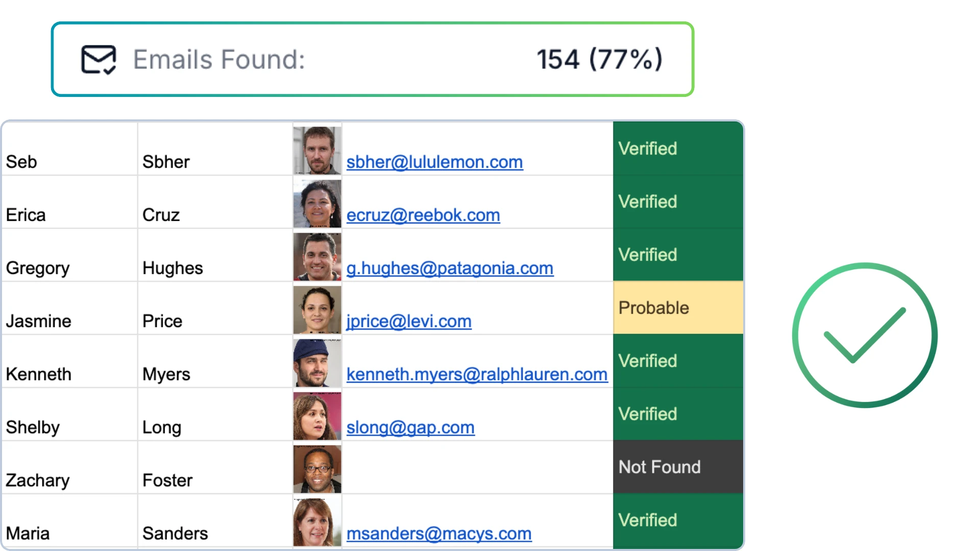
Task: Select the first name cell Seb
Action: pos(69,148)
